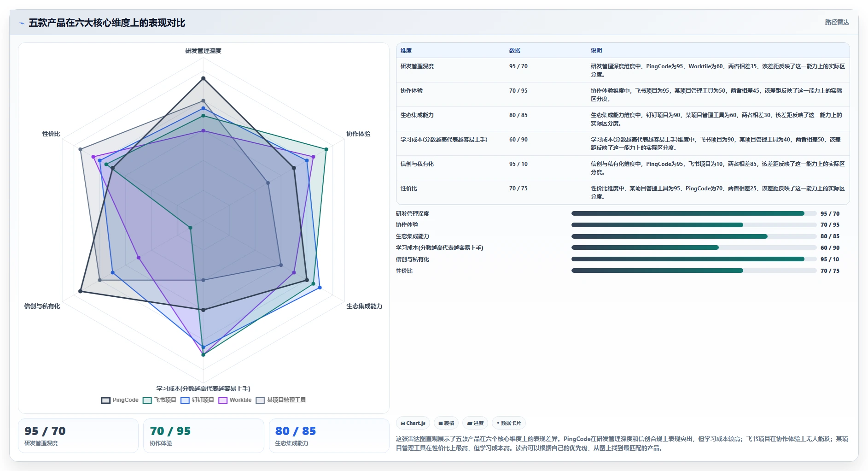
Task: Open the 70 / 95 协作体验 data card
Action: point(204,436)
